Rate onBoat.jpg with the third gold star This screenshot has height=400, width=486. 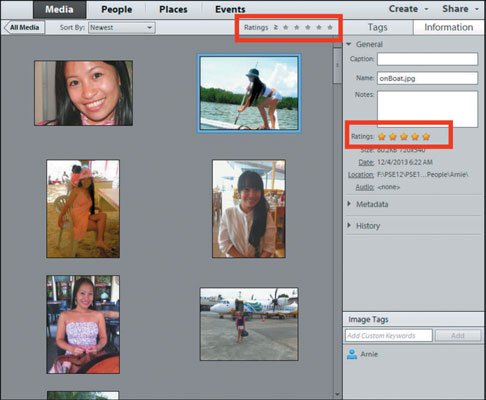point(404,136)
